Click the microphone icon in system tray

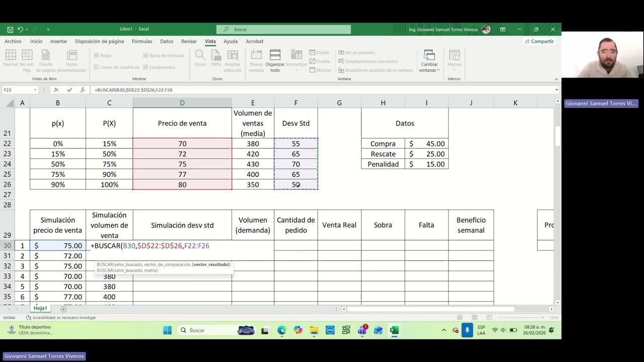pos(467,330)
